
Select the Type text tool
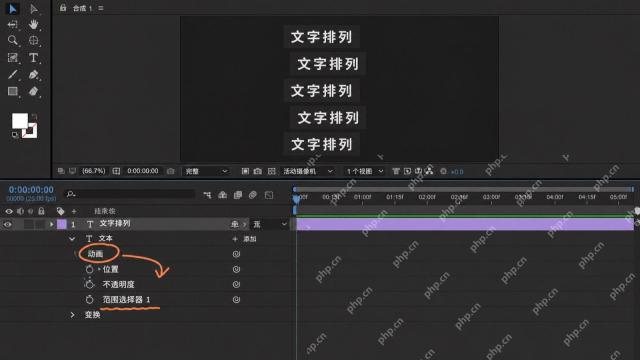(x=33, y=58)
